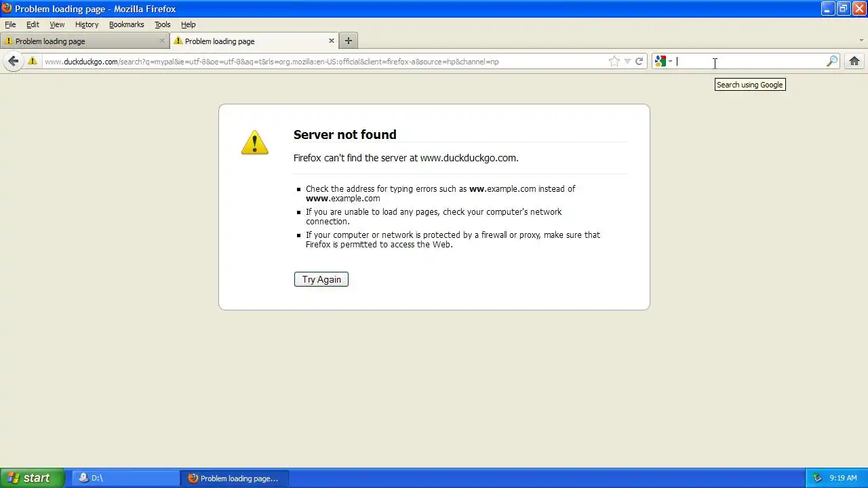Switch to the first Problem loading page tab
The height and width of the screenshot is (488, 868).
[x=84, y=41]
